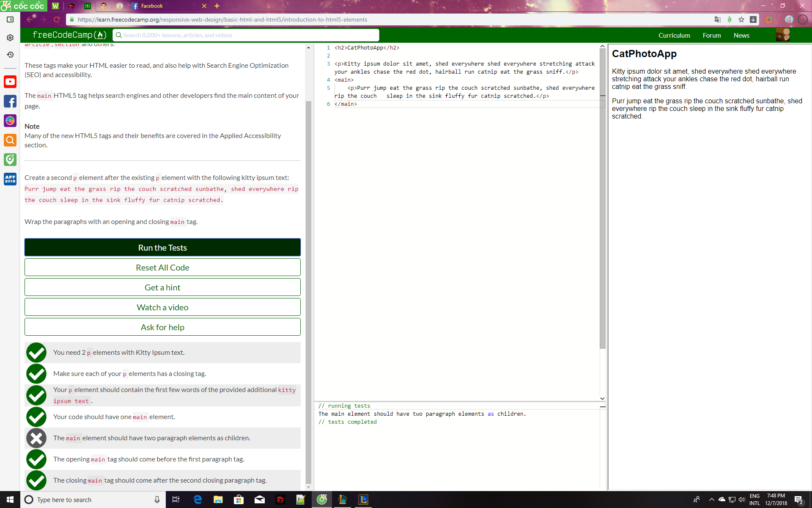
Task: Bookmark the page with the star icon
Action: (x=741, y=19)
